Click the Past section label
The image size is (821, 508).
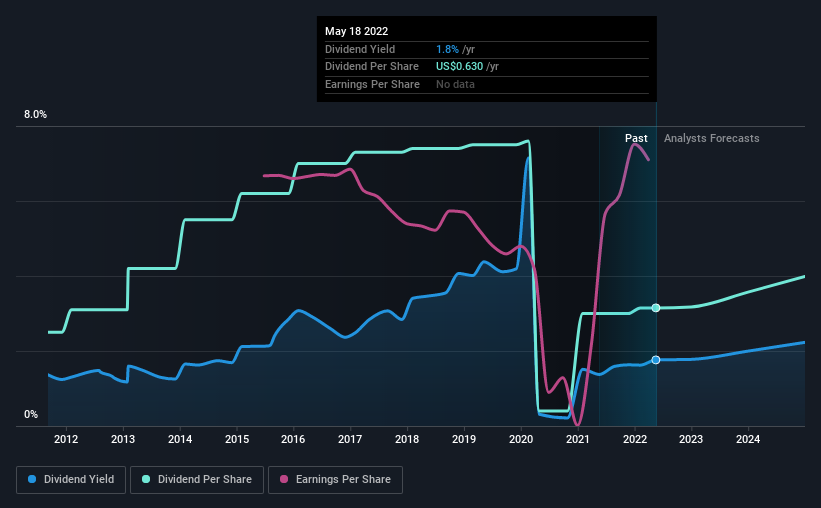click(x=636, y=138)
